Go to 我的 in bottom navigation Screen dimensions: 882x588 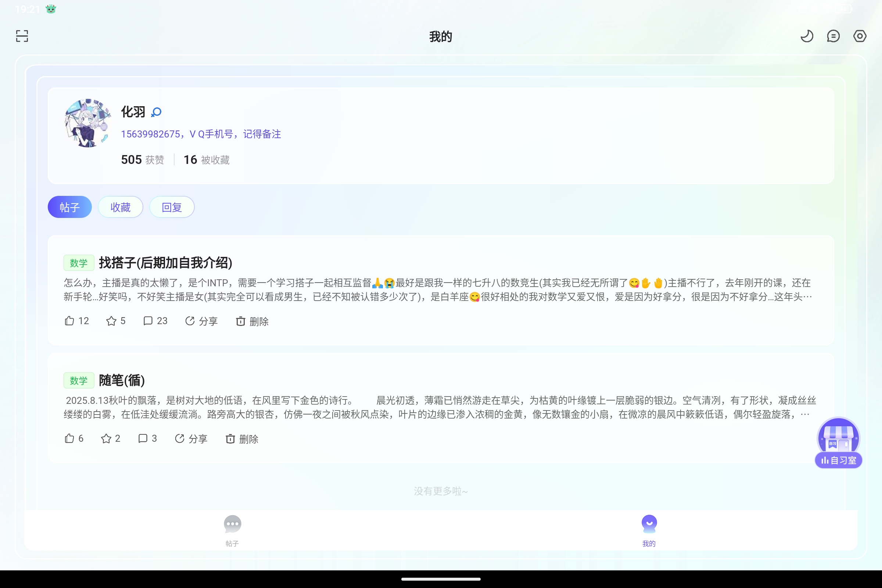(649, 531)
